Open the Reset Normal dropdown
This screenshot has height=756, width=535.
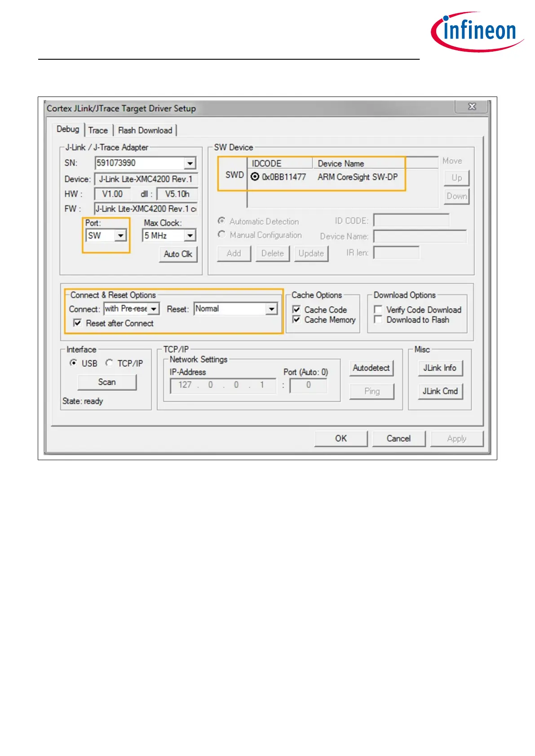coord(271,309)
